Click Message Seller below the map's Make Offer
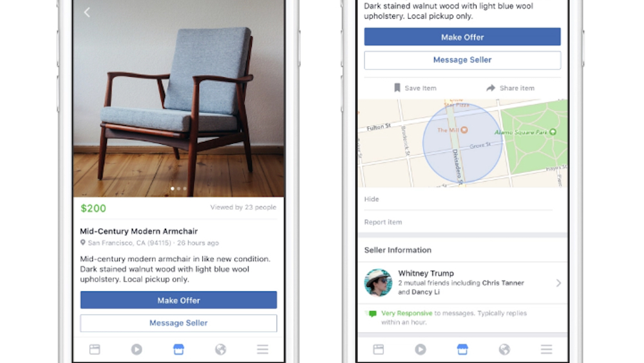This screenshot has width=644, height=363. point(462,60)
